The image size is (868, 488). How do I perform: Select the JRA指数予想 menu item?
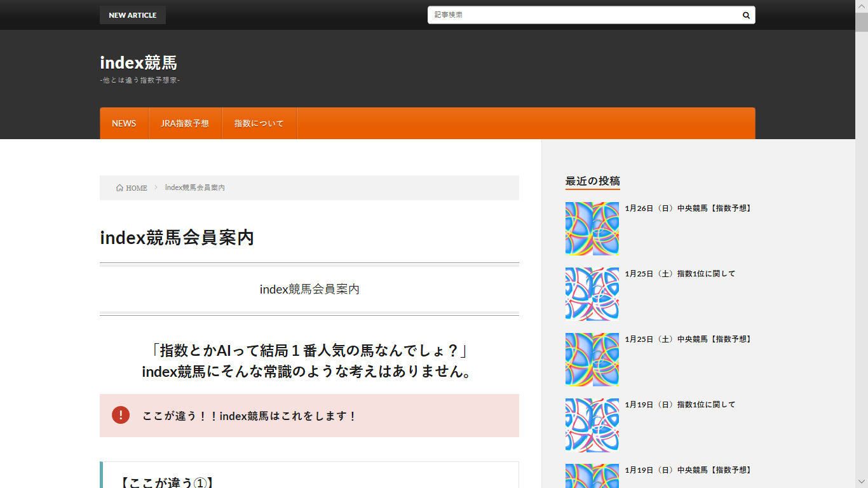point(185,123)
